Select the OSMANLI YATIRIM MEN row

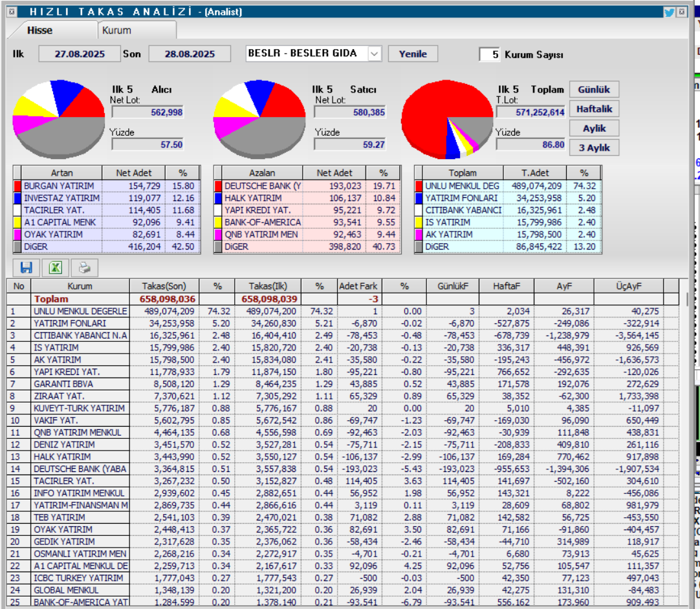pos(343,553)
